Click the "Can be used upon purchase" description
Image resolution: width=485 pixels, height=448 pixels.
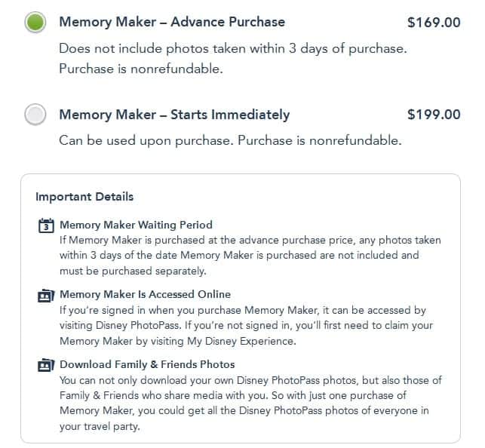tap(230, 141)
